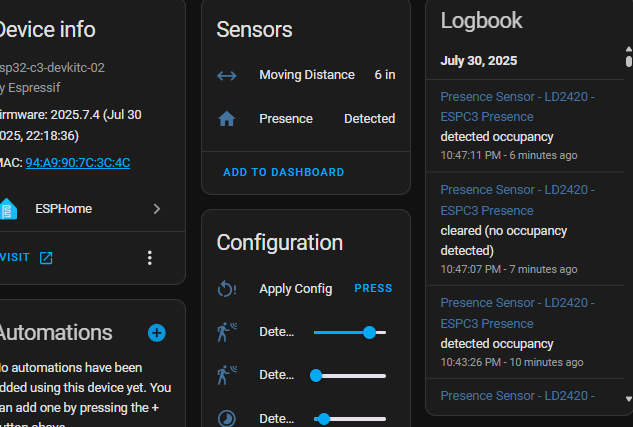Click the second detection walking icon
Image resolution: width=633 pixels, height=427 pixels.
click(227, 376)
